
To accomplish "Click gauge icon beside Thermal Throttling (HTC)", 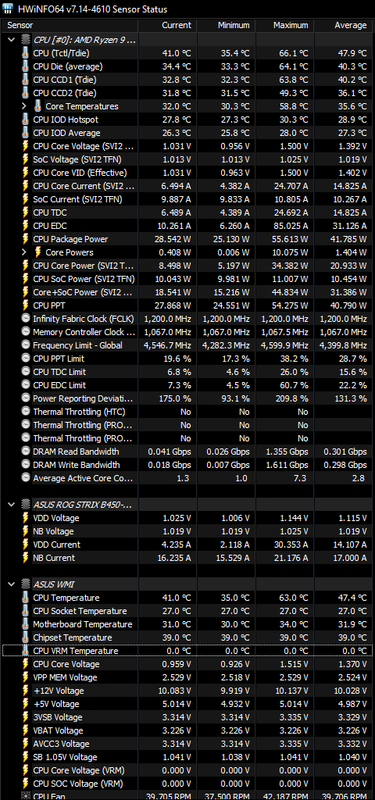I will coord(26,411).
